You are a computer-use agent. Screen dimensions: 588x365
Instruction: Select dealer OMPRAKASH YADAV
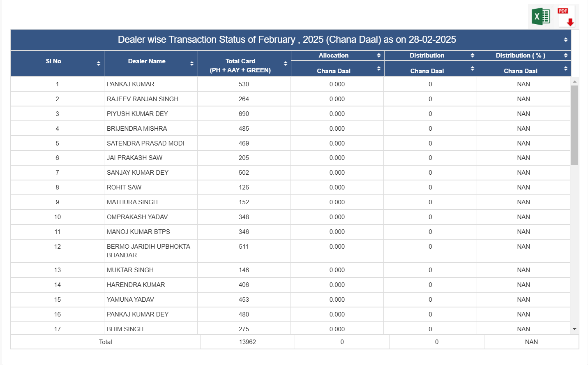click(x=137, y=217)
